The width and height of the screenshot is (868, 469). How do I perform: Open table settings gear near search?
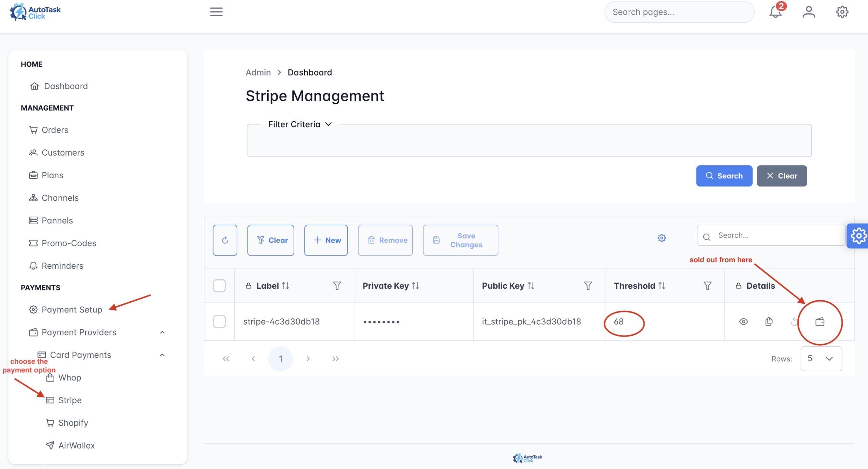point(662,238)
